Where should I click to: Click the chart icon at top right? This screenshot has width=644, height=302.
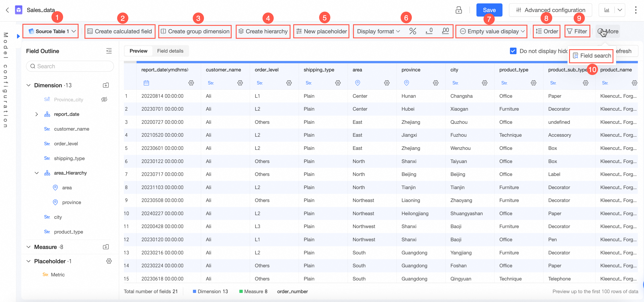tap(607, 10)
